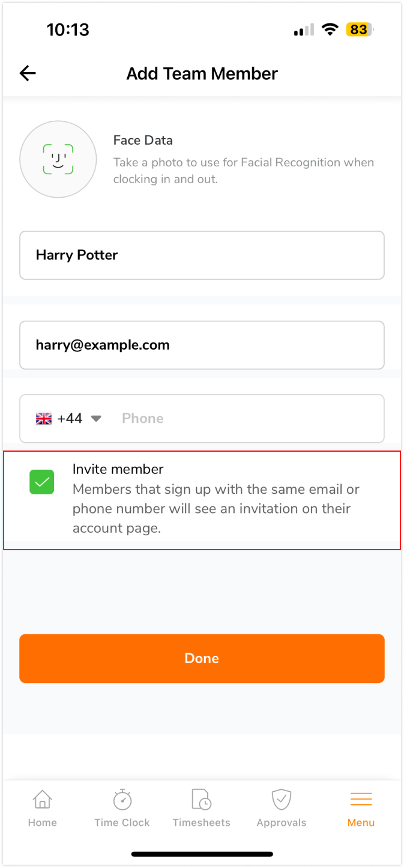This screenshot has width=404, height=868.
Task: Switch to the Approvals tab label
Action: pos(282,822)
